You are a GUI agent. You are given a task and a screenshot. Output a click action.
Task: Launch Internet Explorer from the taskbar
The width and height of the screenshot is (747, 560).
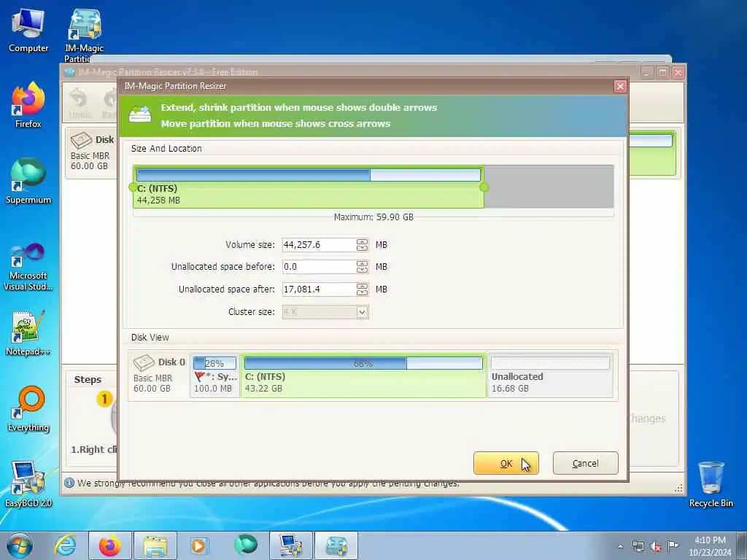[x=64, y=545]
